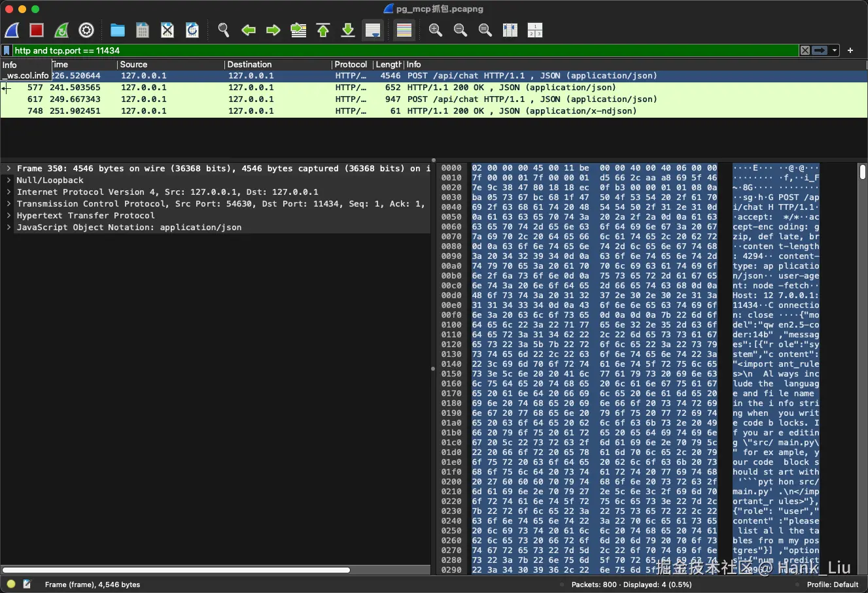
Task: Open display filter bookmarks icon
Action: click(7, 50)
